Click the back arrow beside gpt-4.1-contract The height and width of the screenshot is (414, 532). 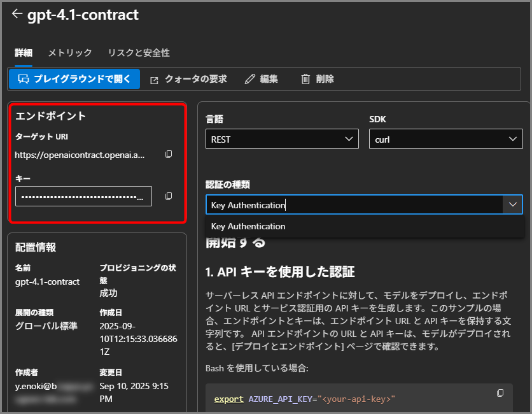[17, 14]
